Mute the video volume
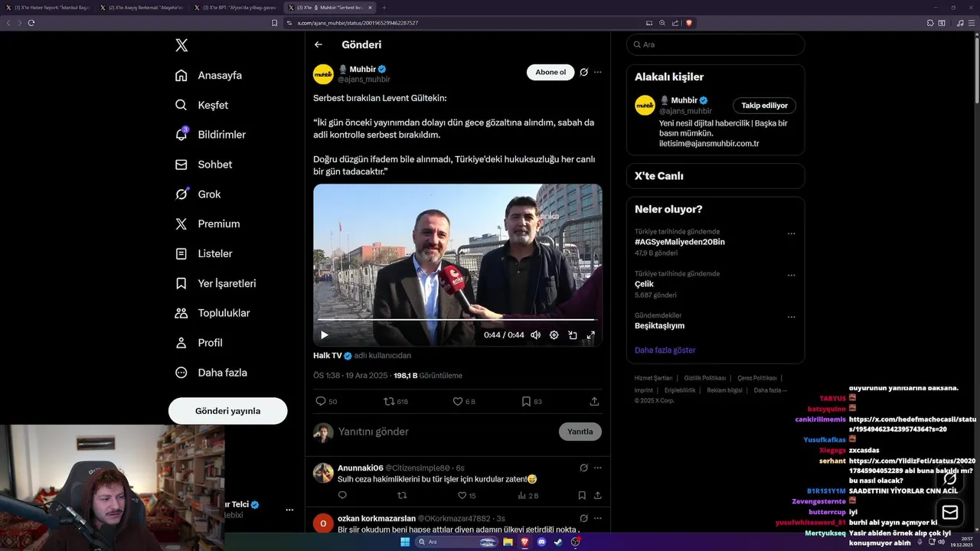Viewport: 980px width, 551px height. 535,335
